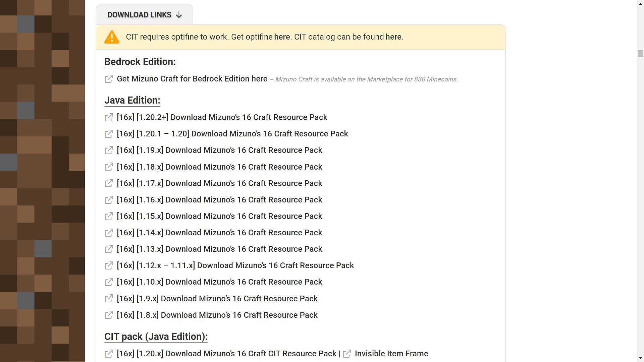Click the external-link icon next to Bedrock Edition link
This screenshot has height=362, width=644.
point(109,79)
